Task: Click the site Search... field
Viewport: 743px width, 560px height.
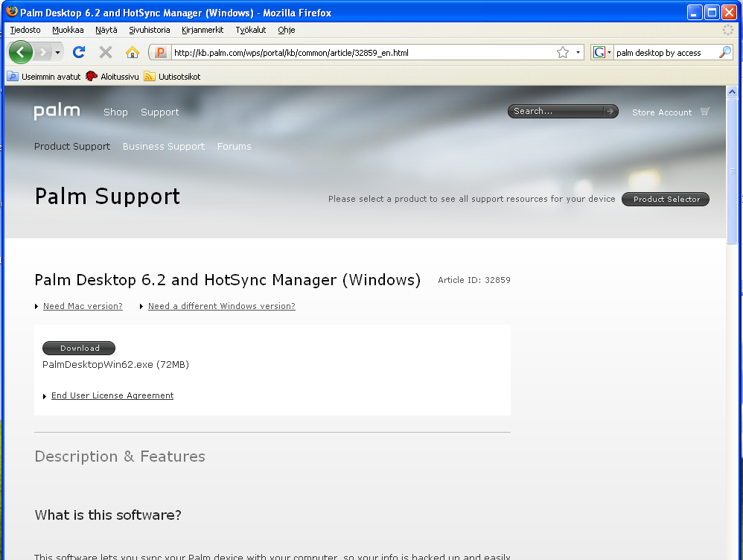Action: coord(555,111)
